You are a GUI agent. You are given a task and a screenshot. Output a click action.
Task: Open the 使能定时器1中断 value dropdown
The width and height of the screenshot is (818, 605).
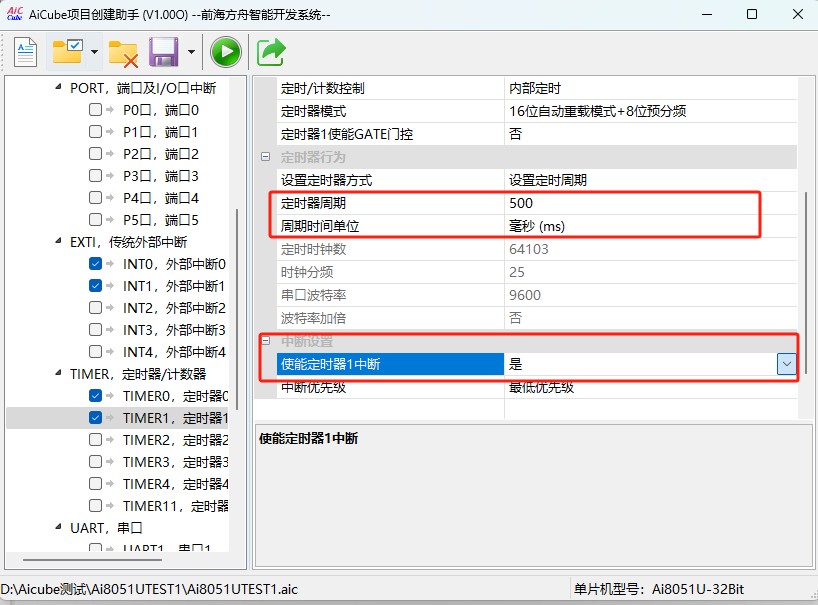click(787, 364)
